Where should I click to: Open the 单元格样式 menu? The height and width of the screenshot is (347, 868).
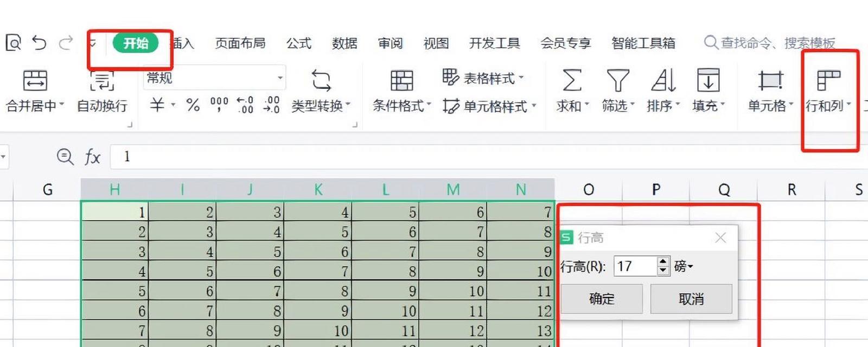point(489,106)
